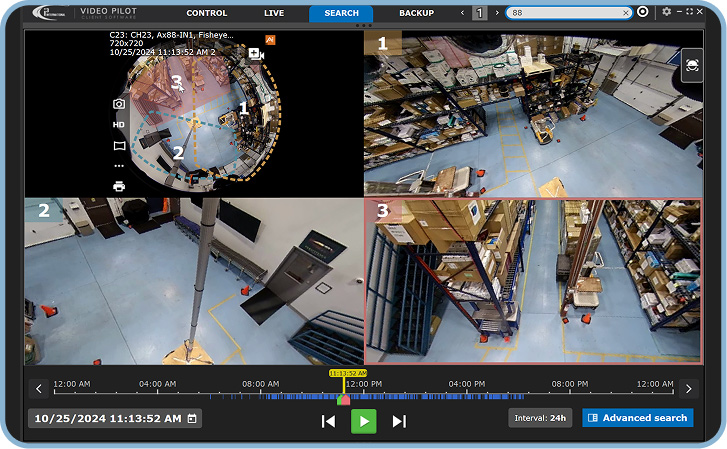
Task: Clear the search field containing 88
Action: click(x=626, y=13)
